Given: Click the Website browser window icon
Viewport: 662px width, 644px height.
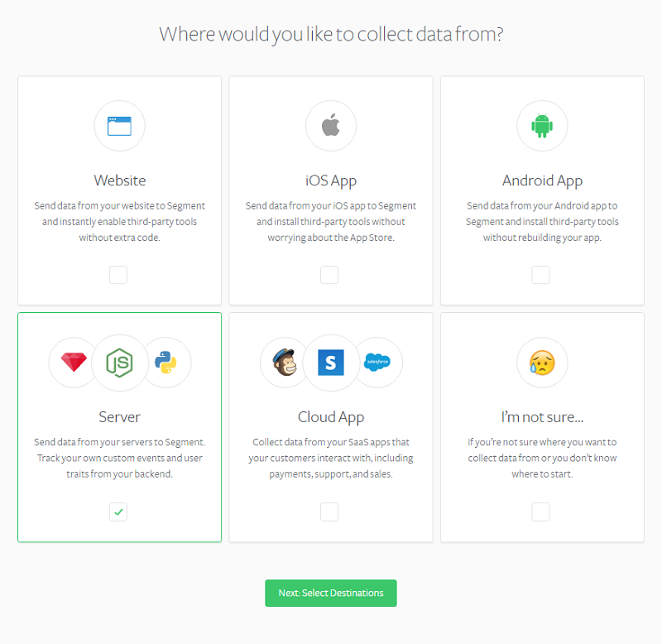Looking at the screenshot, I should coord(119,126).
